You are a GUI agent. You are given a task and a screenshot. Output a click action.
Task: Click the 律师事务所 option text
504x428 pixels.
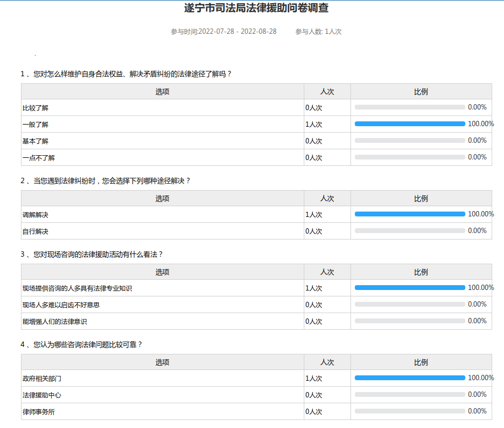point(39,412)
